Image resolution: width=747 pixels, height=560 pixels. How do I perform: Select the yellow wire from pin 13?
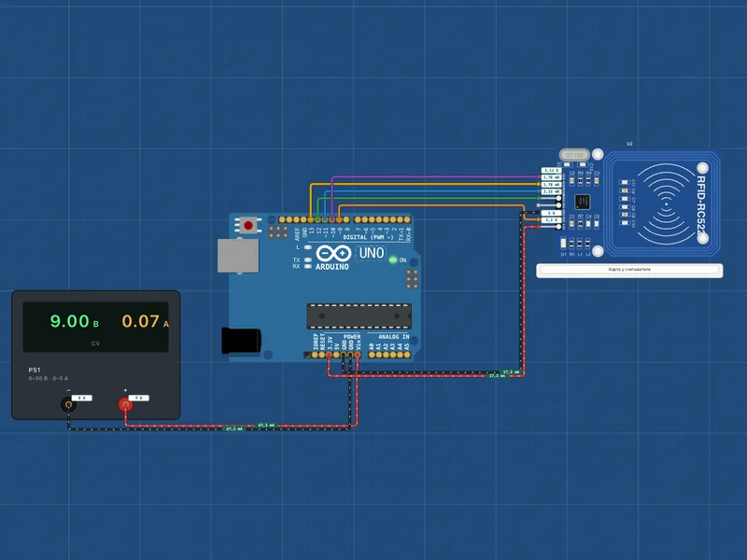424,184
